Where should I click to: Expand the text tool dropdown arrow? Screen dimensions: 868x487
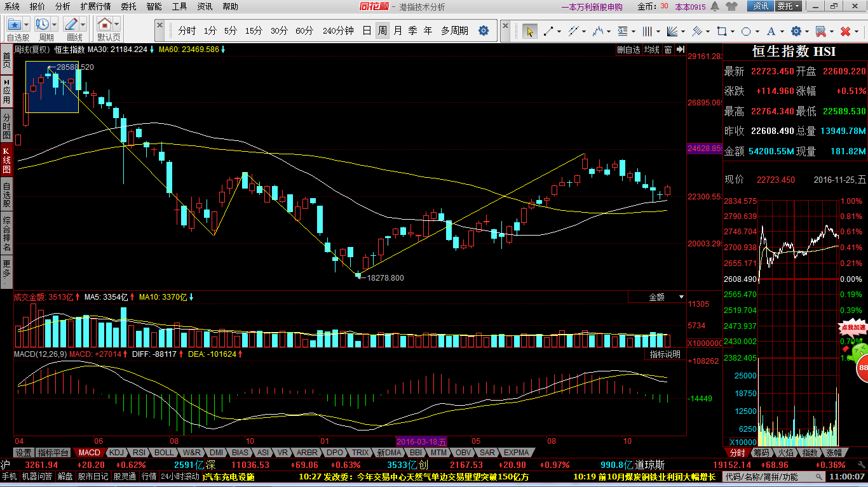click(783, 31)
